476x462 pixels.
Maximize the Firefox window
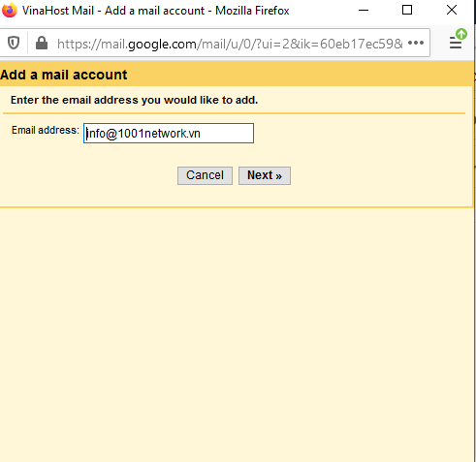[407, 11]
